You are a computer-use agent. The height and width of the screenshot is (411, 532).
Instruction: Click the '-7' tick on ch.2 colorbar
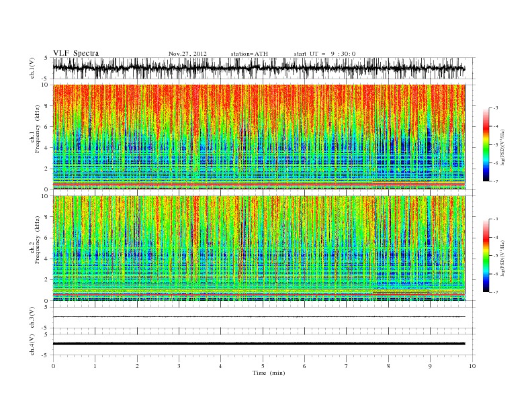coord(496,292)
